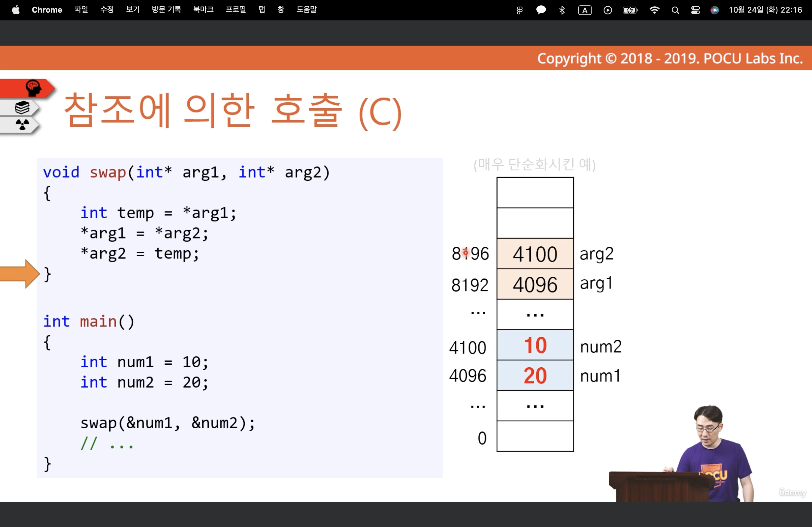This screenshot has height=527, width=812.
Task: Click the brain head slide tab icon
Action: tap(33, 88)
